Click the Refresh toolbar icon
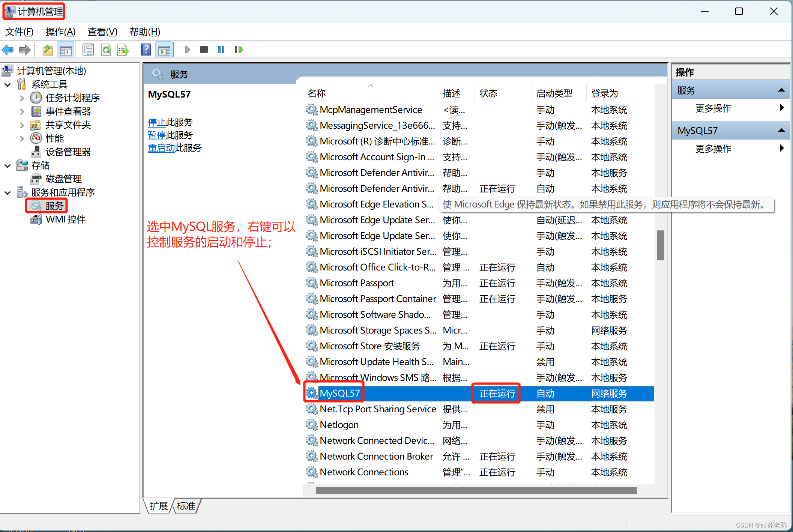 point(106,50)
